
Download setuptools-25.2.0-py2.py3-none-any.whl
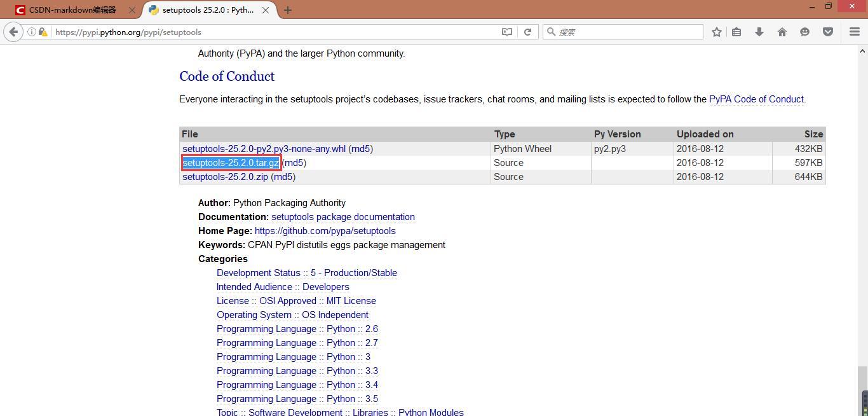264,149
